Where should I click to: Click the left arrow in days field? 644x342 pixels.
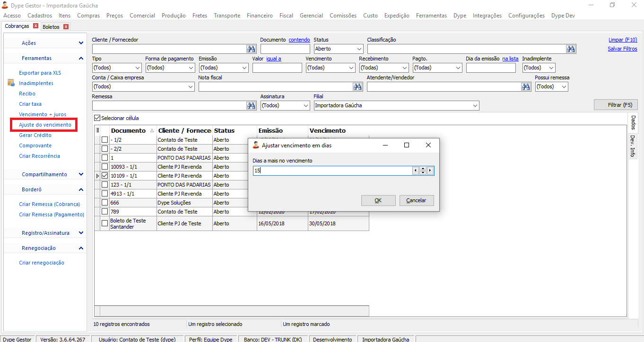pos(416,171)
